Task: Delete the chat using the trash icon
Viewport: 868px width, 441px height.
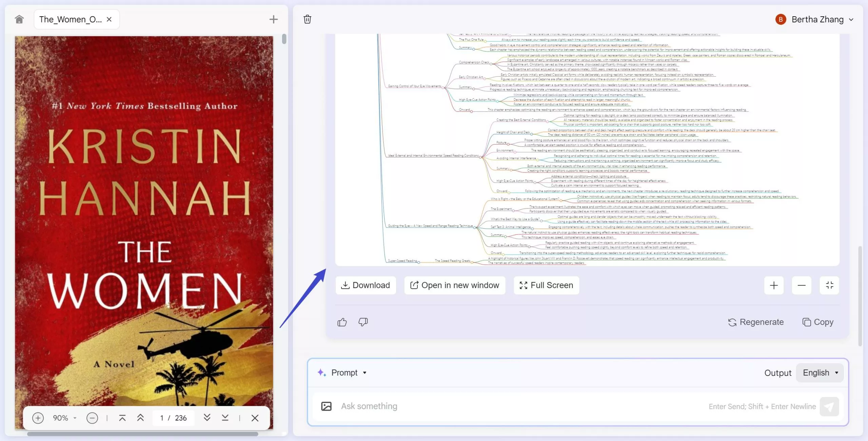Action: 307,19
